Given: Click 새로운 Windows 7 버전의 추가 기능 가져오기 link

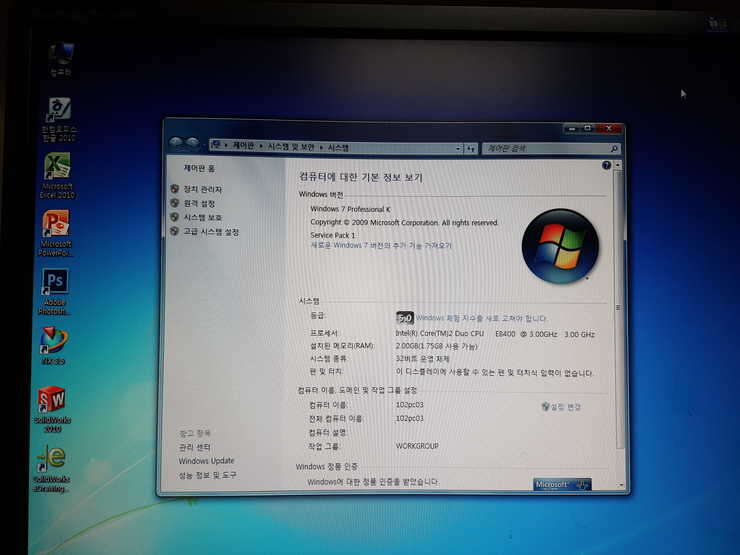Looking at the screenshot, I should coord(381,245).
